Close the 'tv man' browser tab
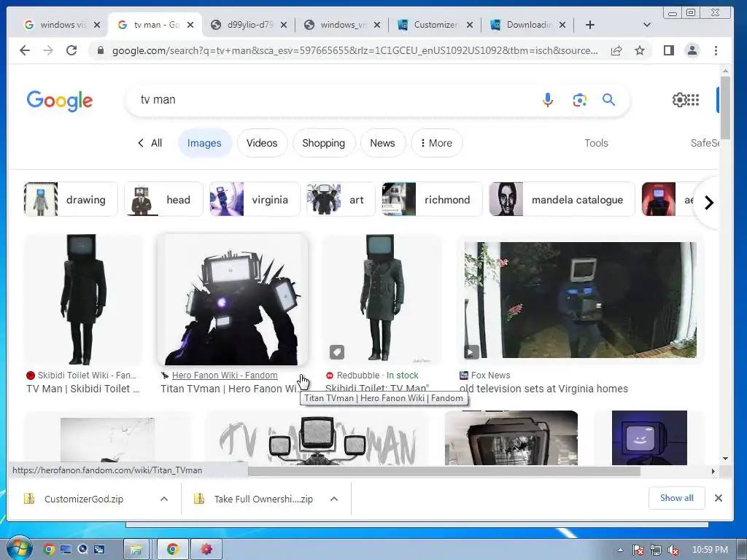Viewport: 747px width, 560px height. tap(190, 25)
